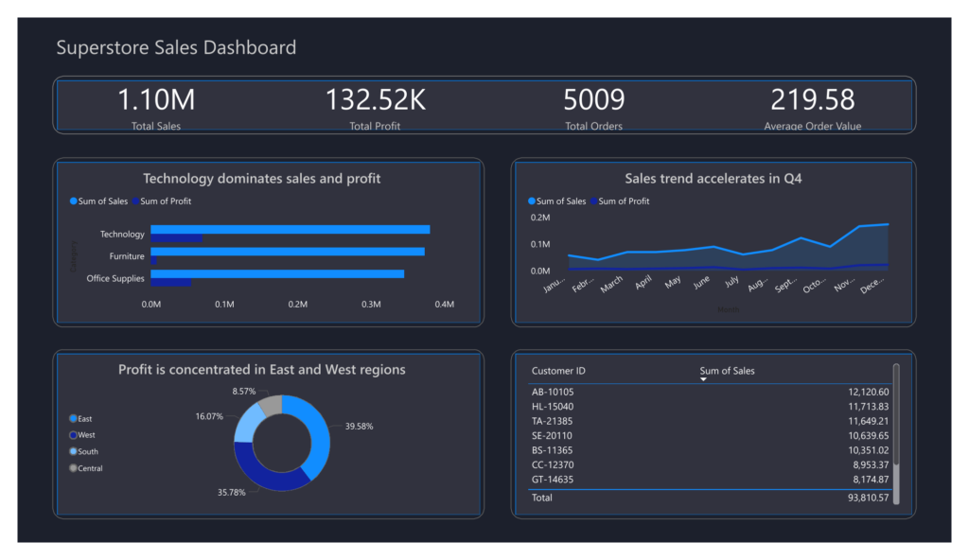The height and width of the screenshot is (560, 969).
Task: Select the 5009 Total Orders card
Action: click(594, 108)
